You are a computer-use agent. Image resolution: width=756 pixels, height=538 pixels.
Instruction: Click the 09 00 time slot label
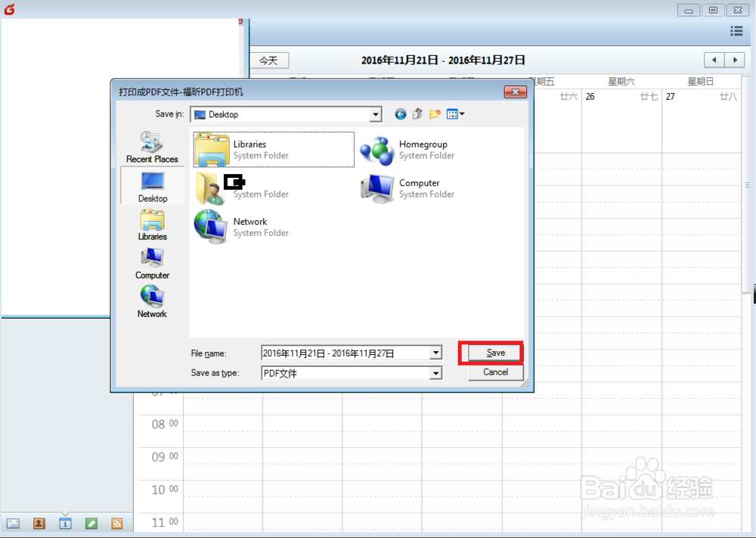tap(164, 457)
